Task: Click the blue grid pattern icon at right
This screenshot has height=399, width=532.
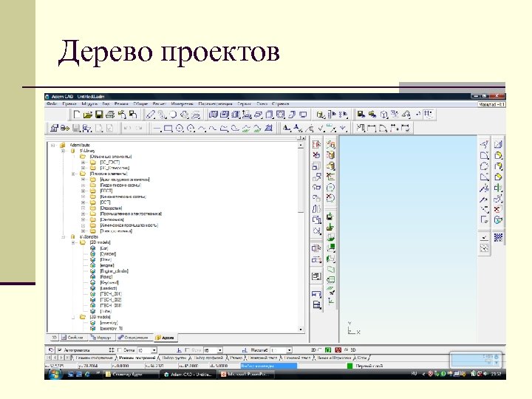Action: (x=498, y=237)
